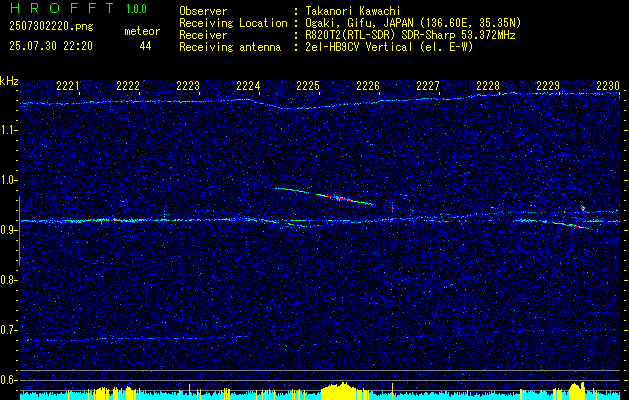Click the 2230 time marker
Image resolution: width=629 pixels, height=400 pixels.
point(608,86)
